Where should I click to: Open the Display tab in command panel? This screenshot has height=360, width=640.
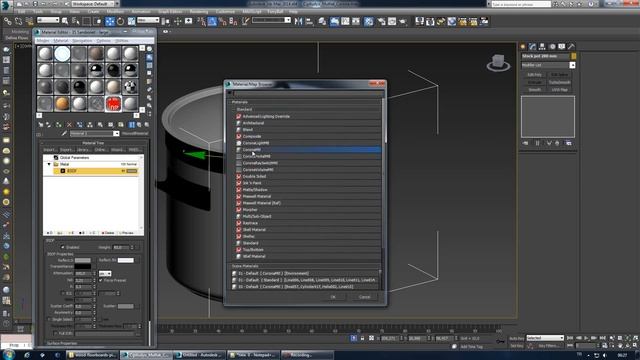[562, 47]
